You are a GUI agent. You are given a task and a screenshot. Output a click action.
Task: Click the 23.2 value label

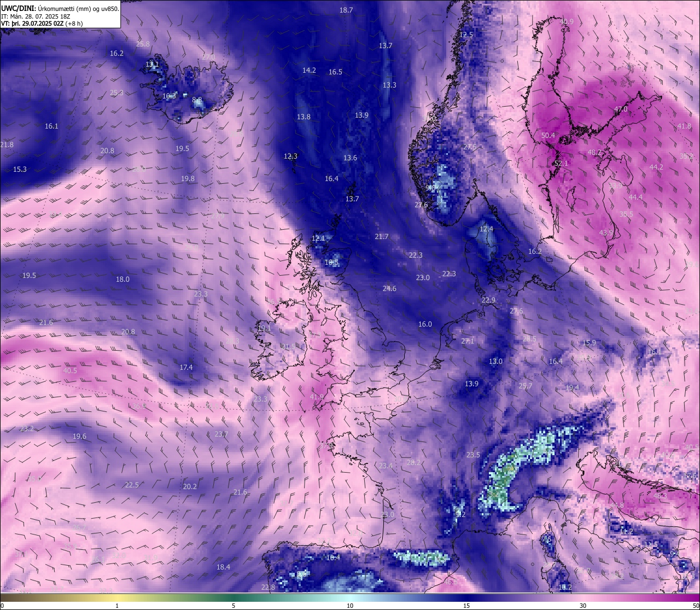tap(27, 428)
